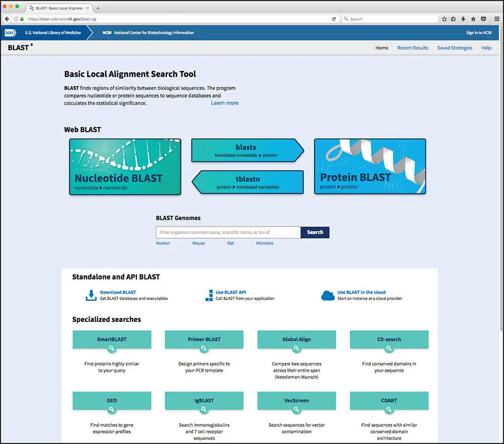This screenshot has height=444, width=504.
Task: Click the Use BLAST API blocks icon
Action: click(x=209, y=295)
